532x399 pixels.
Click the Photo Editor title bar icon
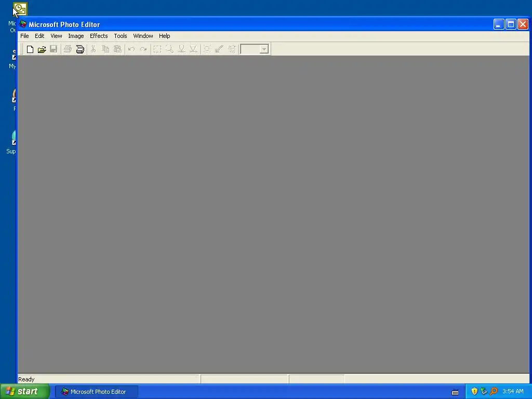coord(23,24)
